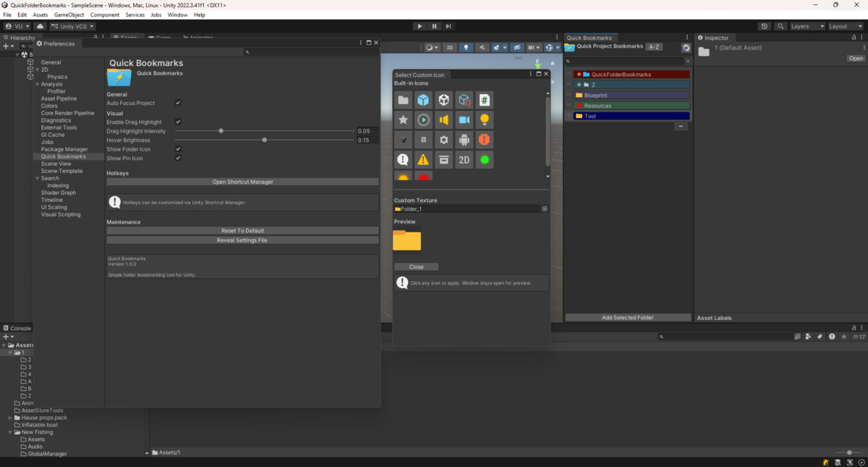Viewport: 868px width, 467px height.
Task: Click the yellow bug debug icon in status bar
Action: pyautogui.click(x=825, y=462)
